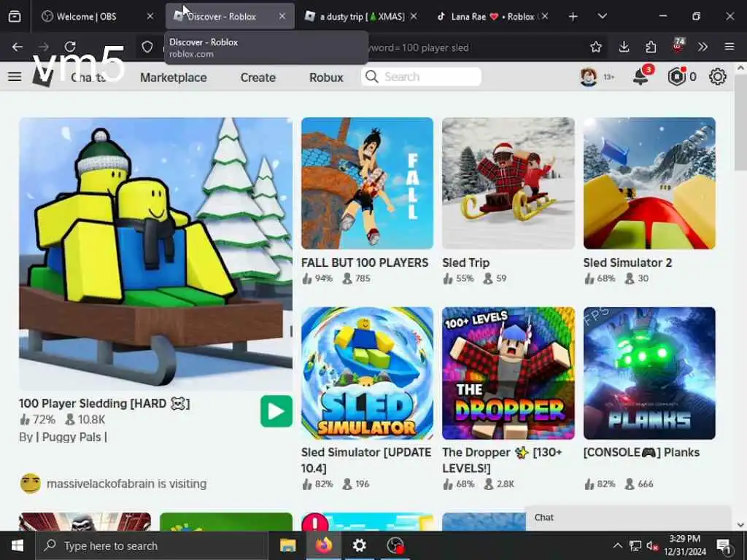Open the user avatar profile
Image resolution: width=747 pixels, height=560 pixels.
point(589,77)
